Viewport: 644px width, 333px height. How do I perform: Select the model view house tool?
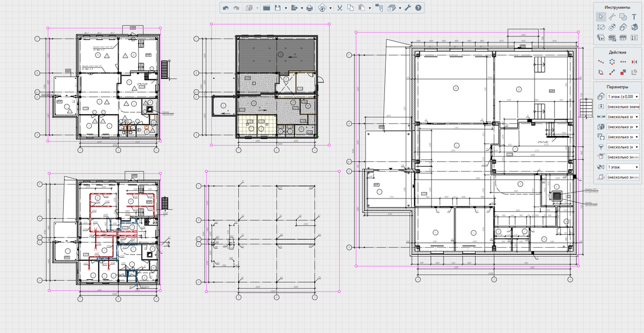pos(623,27)
